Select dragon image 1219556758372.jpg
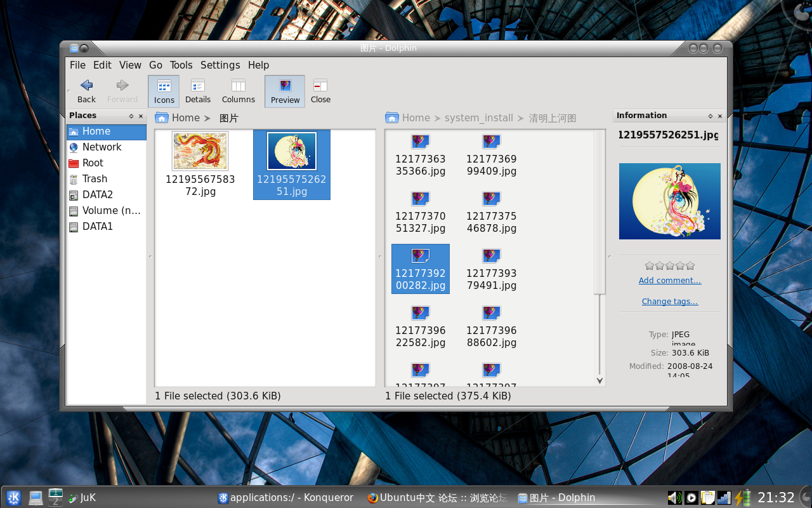This screenshot has width=812, height=508. (200, 164)
